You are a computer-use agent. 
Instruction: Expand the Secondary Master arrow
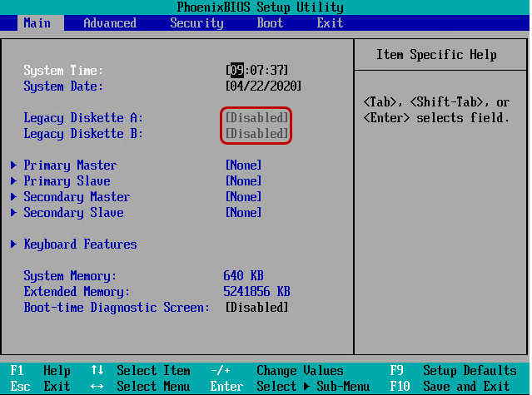[x=14, y=197]
